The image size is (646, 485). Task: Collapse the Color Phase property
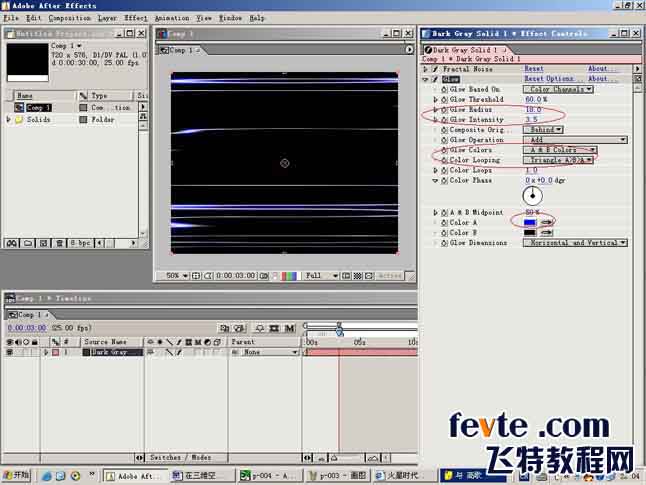point(435,180)
